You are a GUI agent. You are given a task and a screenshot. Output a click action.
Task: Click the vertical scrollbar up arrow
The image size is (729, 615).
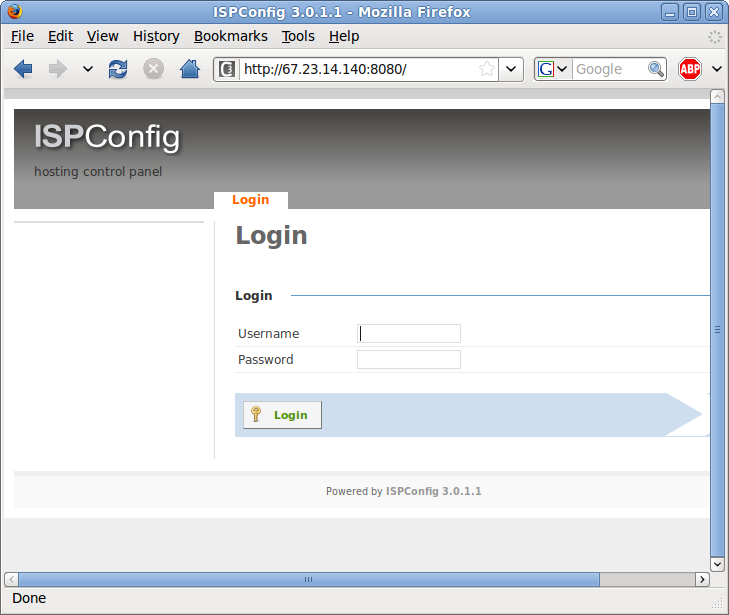point(717,97)
